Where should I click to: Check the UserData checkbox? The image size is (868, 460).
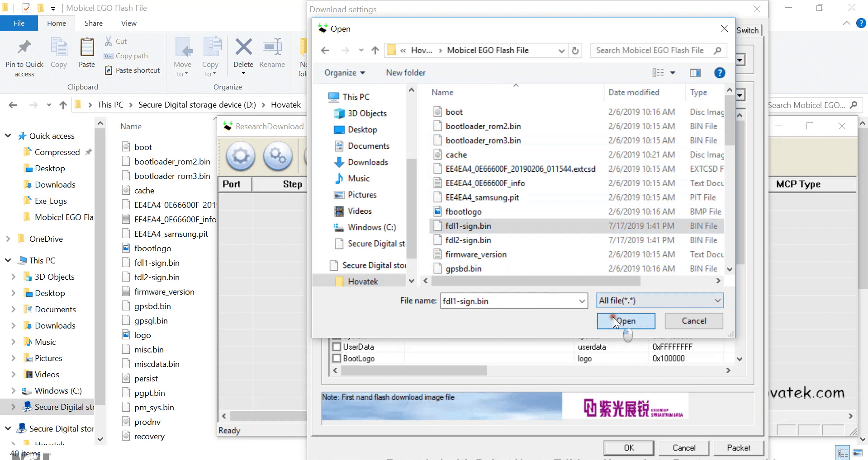pyautogui.click(x=336, y=347)
